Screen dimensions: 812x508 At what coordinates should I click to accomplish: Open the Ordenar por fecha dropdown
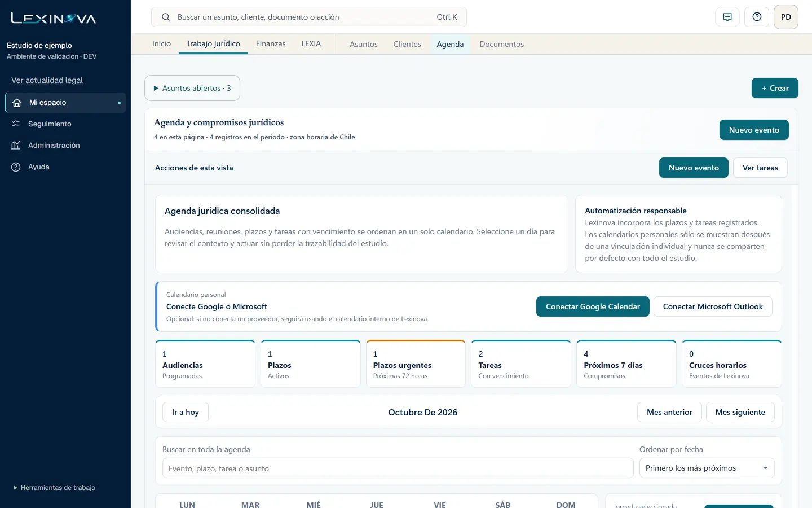pyautogui.click(x=707, y=468)
